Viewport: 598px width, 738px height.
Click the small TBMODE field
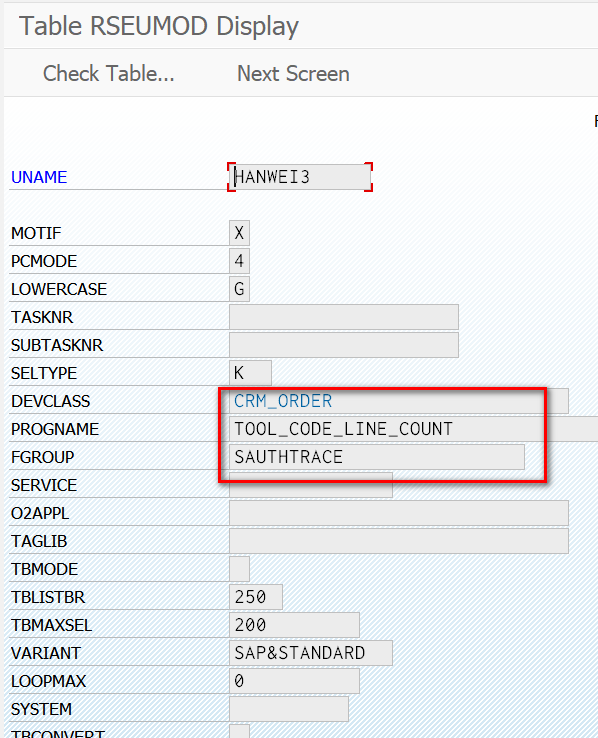pos(239,569)
